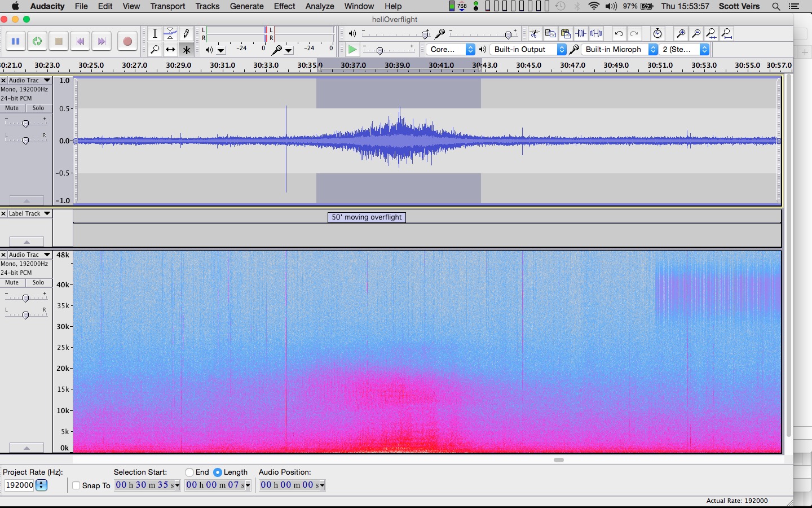Select the Draw pencil tool
Viewport: 812px width, 508px height.
(x=186, y=34)
